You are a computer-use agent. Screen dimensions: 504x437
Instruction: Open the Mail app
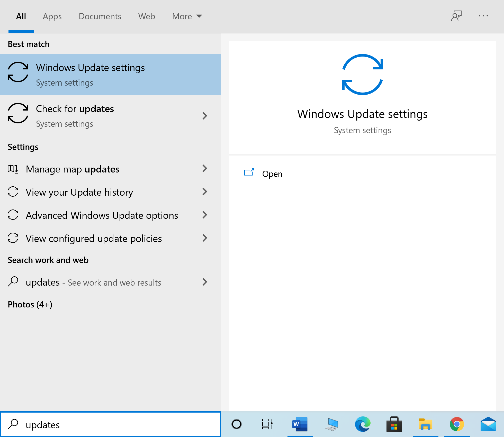488,424
